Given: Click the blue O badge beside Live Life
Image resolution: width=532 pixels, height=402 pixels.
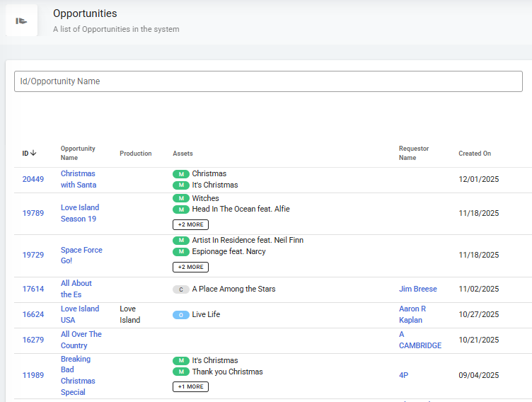Looking at the screenshot, I should (x=181, y=314).
